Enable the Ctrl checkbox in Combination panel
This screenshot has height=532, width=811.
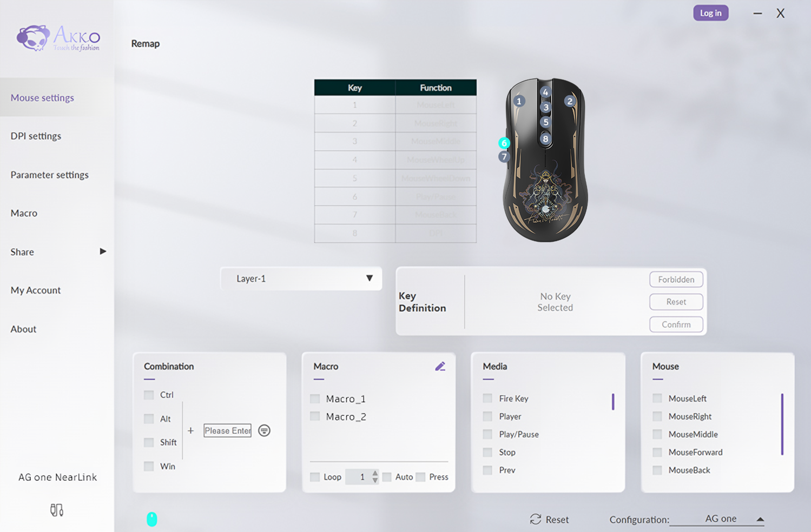coord(149,395)
